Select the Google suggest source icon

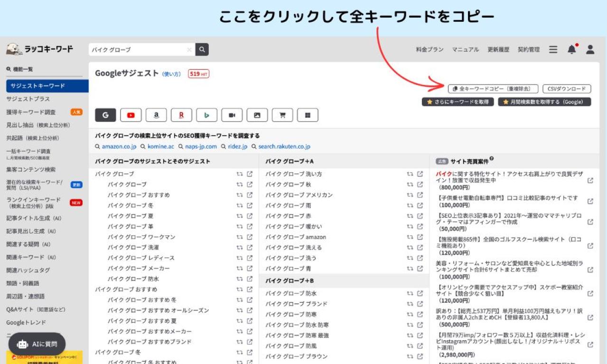105,115
